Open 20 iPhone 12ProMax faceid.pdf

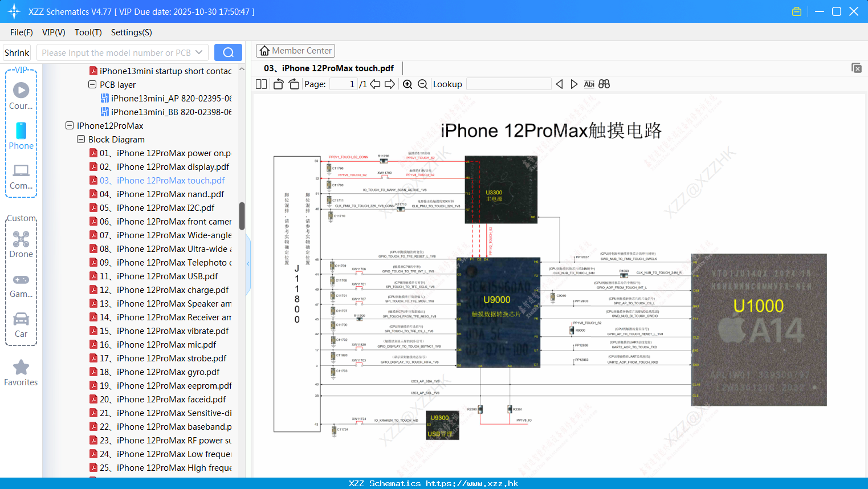coord(157,399)
